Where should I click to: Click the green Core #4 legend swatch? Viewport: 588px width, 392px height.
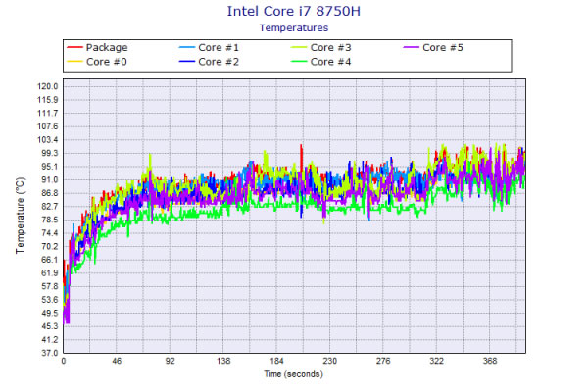coord(299,62)
